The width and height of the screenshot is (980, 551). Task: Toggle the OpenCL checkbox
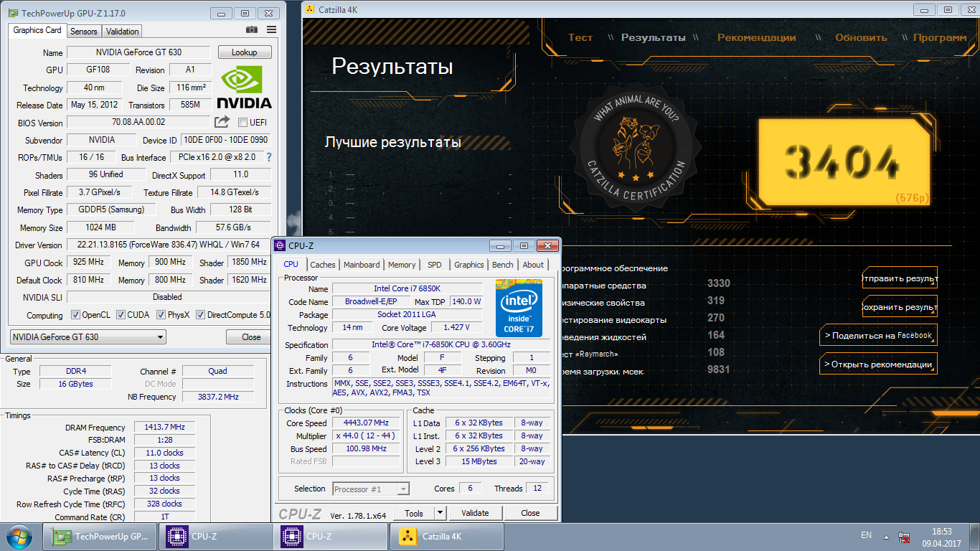[x=75, y=315]
